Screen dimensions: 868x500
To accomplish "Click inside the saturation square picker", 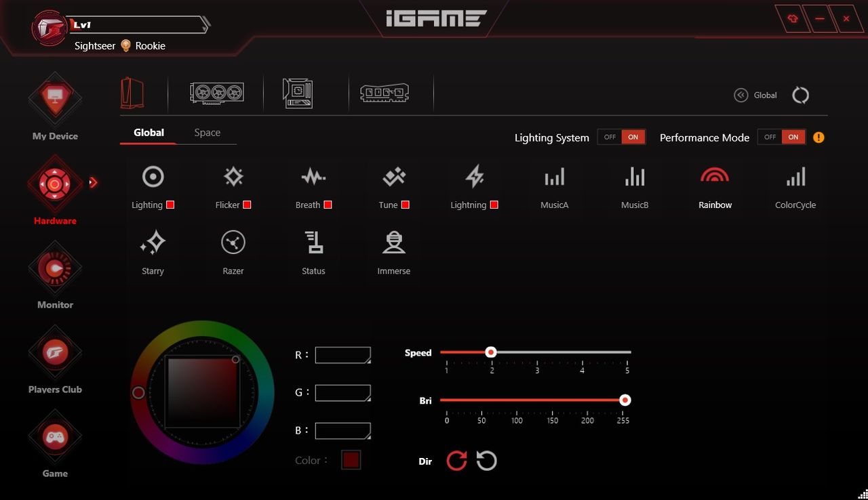I will coord(202,392).
